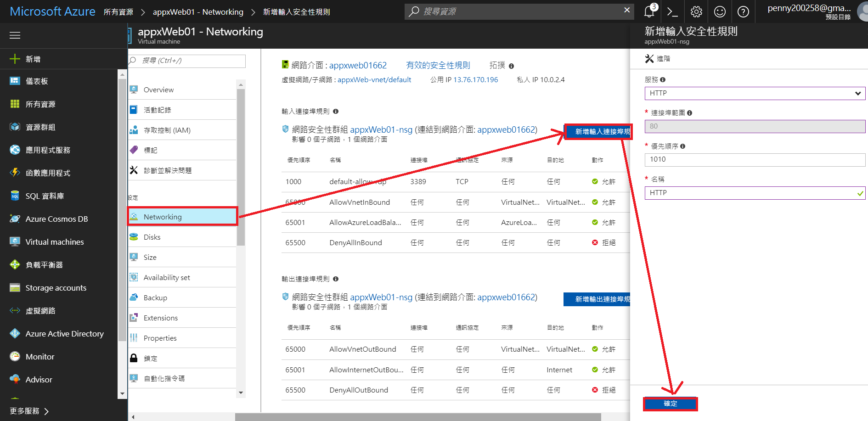The width and height of the screenshot is (868, 421).
Task: Click 所有資源 breadcrumb
Action: click(118, 12)
